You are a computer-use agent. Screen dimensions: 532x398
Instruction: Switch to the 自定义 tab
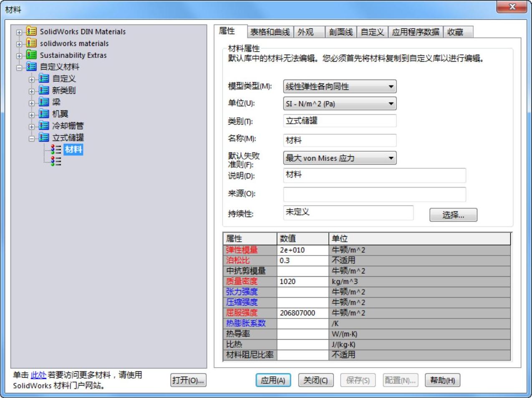point(372,32)
